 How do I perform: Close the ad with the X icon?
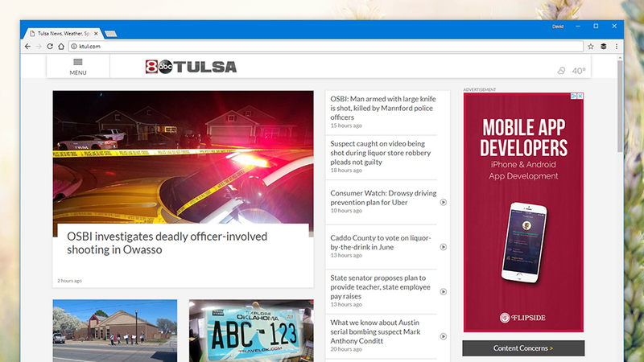tap(580, 96)
